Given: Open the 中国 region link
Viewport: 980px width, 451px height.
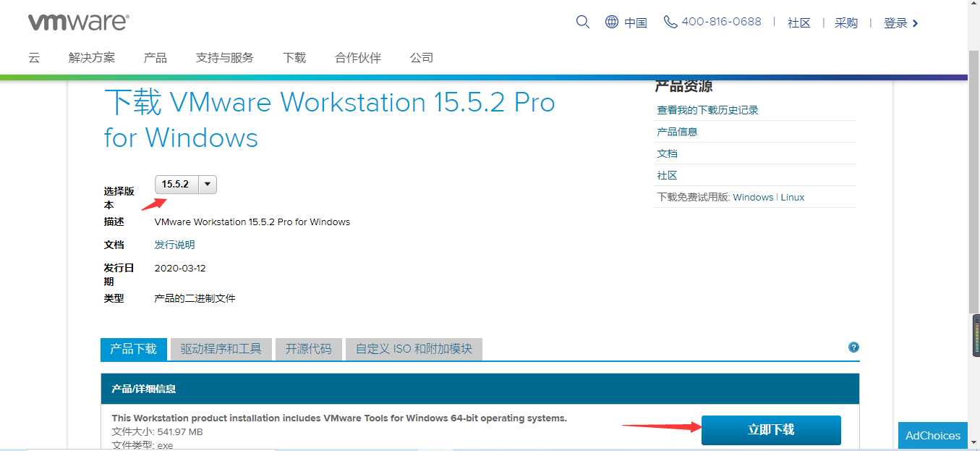Looking at the screenshot, I should pos(636,23).
